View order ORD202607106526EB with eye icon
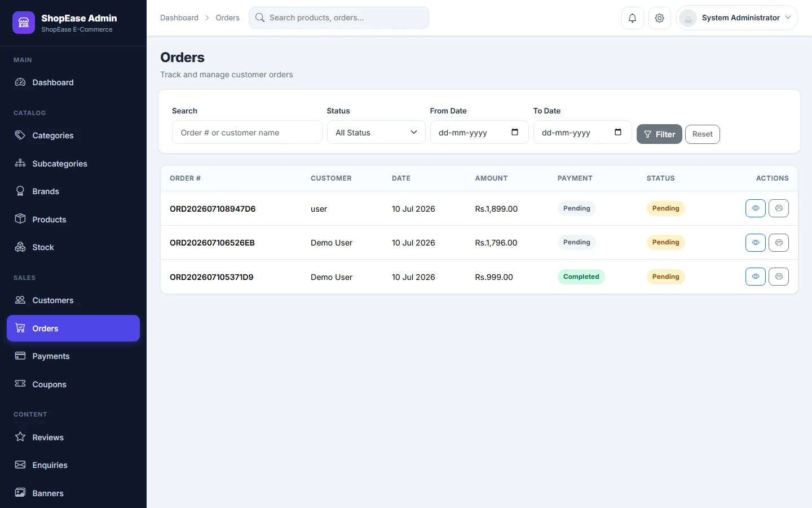Image resolution: width=812 pixels, height=508 pixels. tap(756, 243)
